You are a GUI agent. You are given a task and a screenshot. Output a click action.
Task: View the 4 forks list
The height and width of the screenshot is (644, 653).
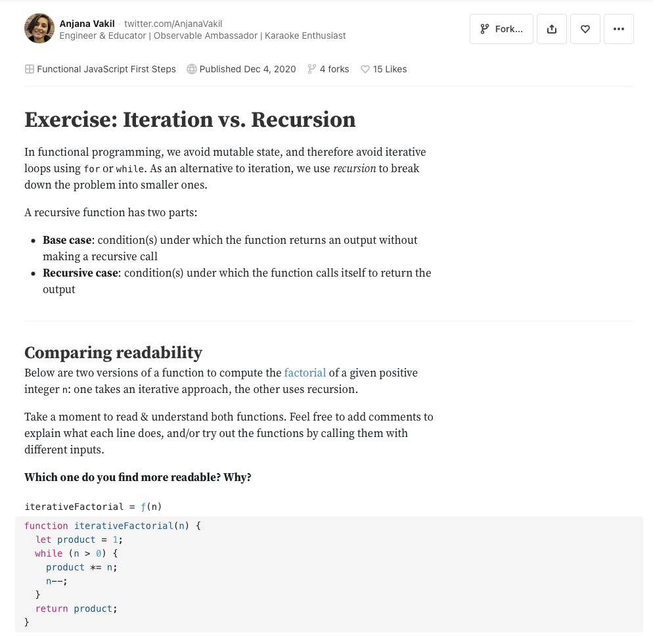tap(334, 69)
